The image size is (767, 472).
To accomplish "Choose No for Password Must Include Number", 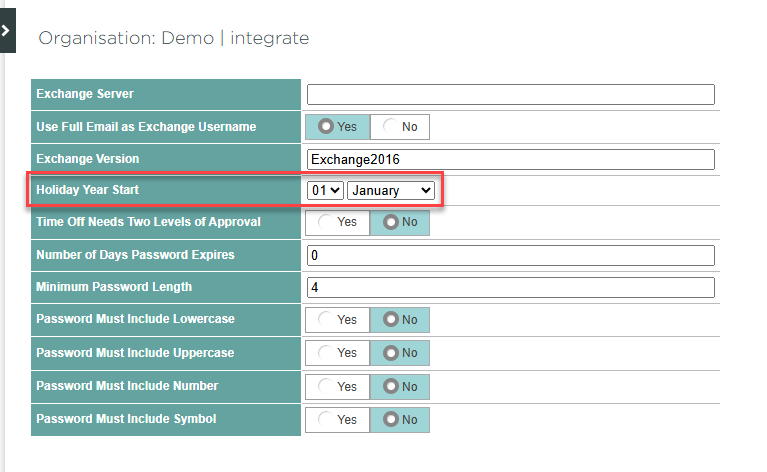I will (400, 386).
